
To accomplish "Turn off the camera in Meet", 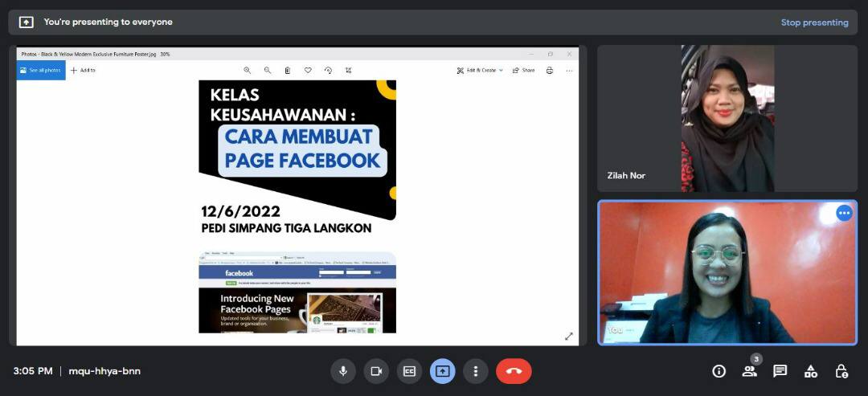I will coord(376,371).
